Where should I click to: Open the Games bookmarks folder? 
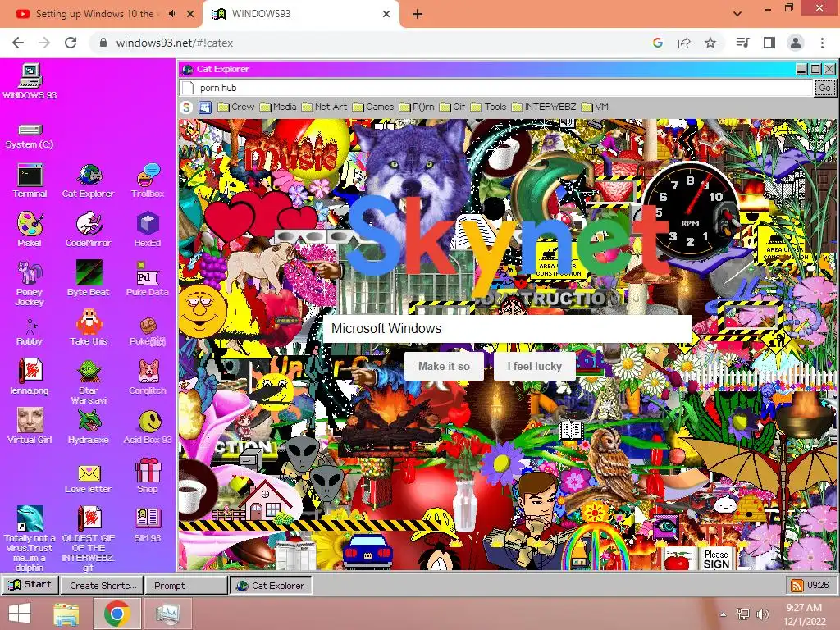pyautogui.click(x=373, y=107)
